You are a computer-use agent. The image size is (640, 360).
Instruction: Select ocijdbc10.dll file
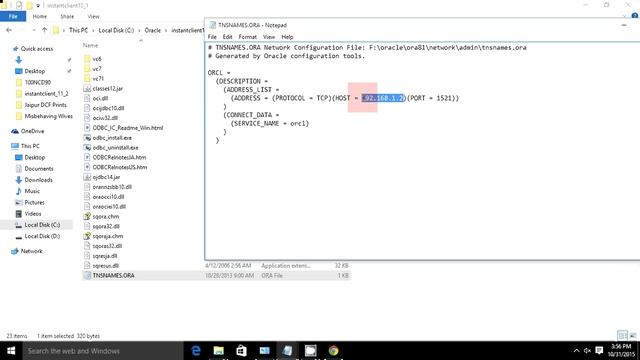pyautogui.click(x=108, y=108)
